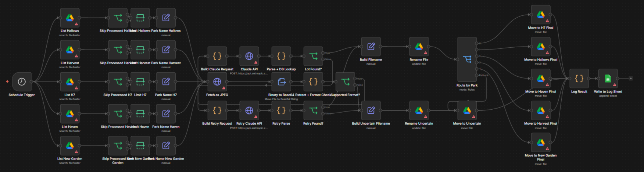Click the 'append: sheet' subtitle text
This screenshot has width=644, height=172.
[608, 96]
